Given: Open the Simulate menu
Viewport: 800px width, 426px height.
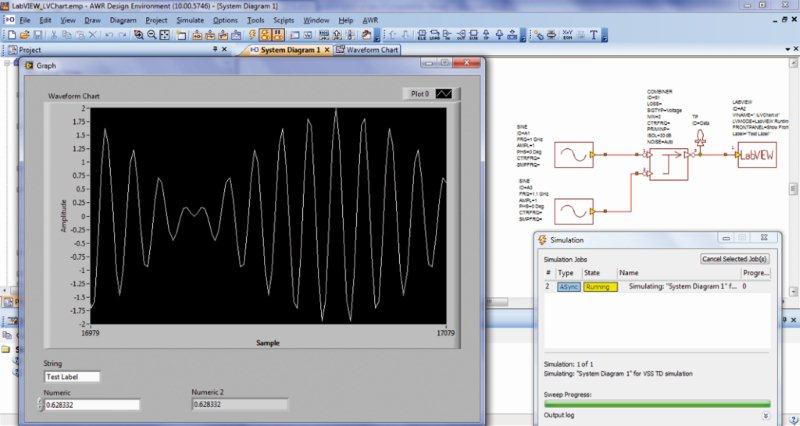Looking at the screenshot, I should (191, 20).
